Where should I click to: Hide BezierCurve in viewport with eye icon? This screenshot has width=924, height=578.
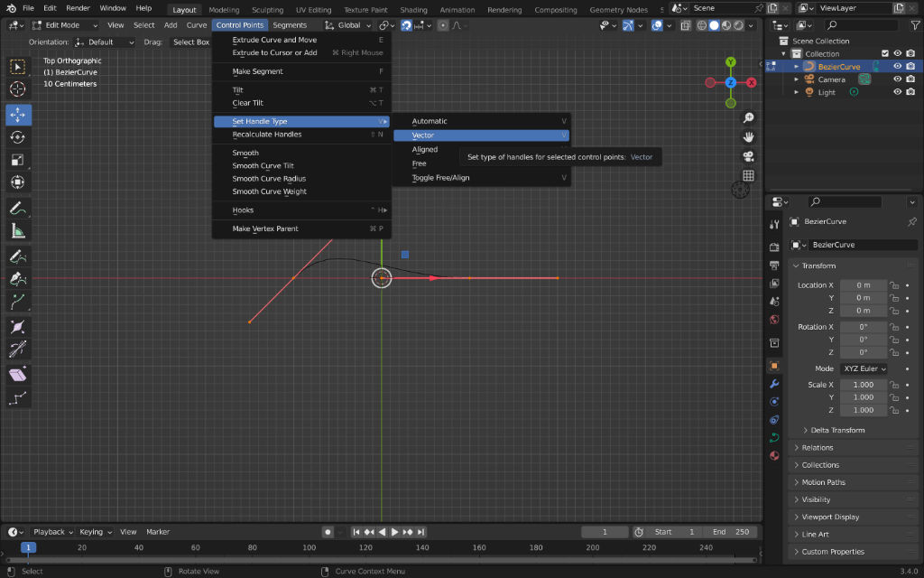(898, 66)
